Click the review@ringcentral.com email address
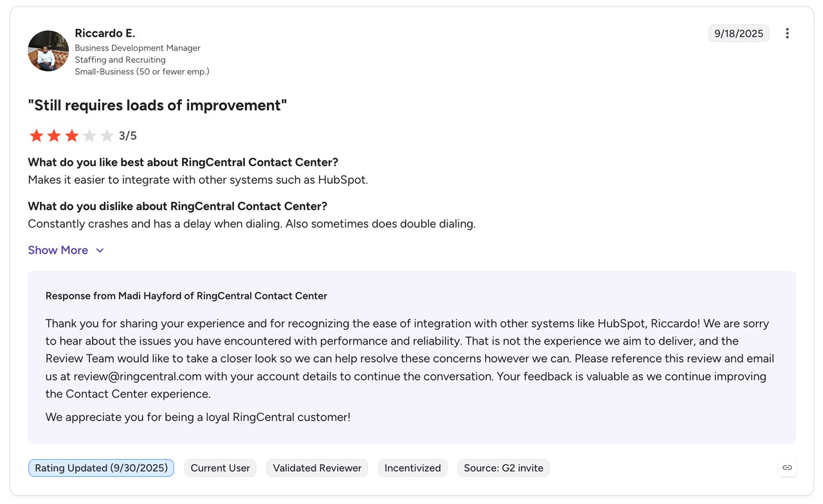This screenshot has width=823, height=504. point(138,376)
